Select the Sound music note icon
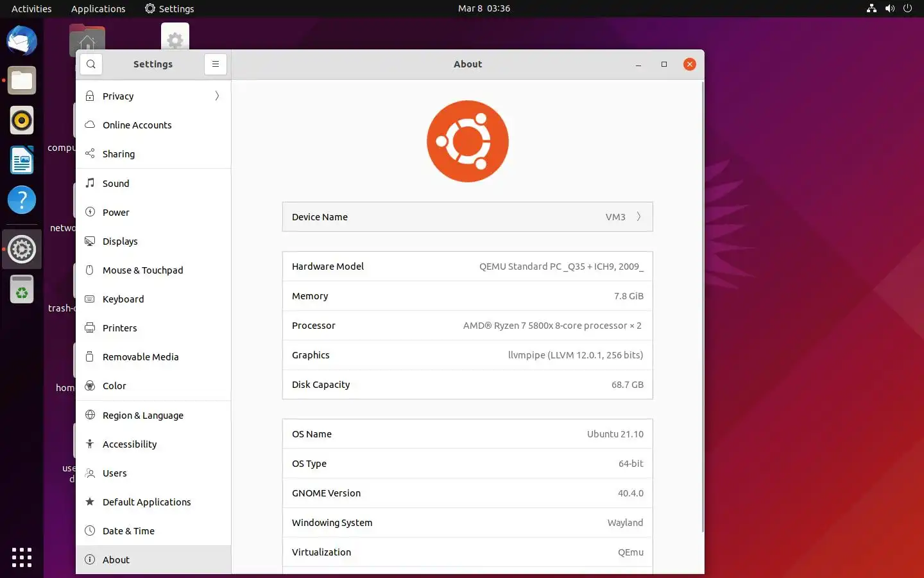The image size is (924, 578). [x=90, y=183]
